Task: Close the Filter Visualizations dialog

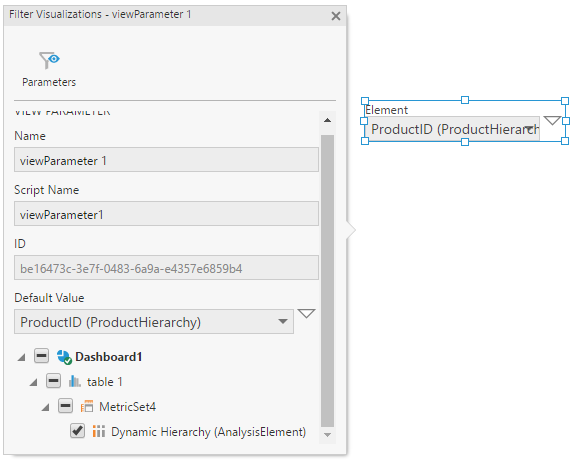Action: pos(336,16)
